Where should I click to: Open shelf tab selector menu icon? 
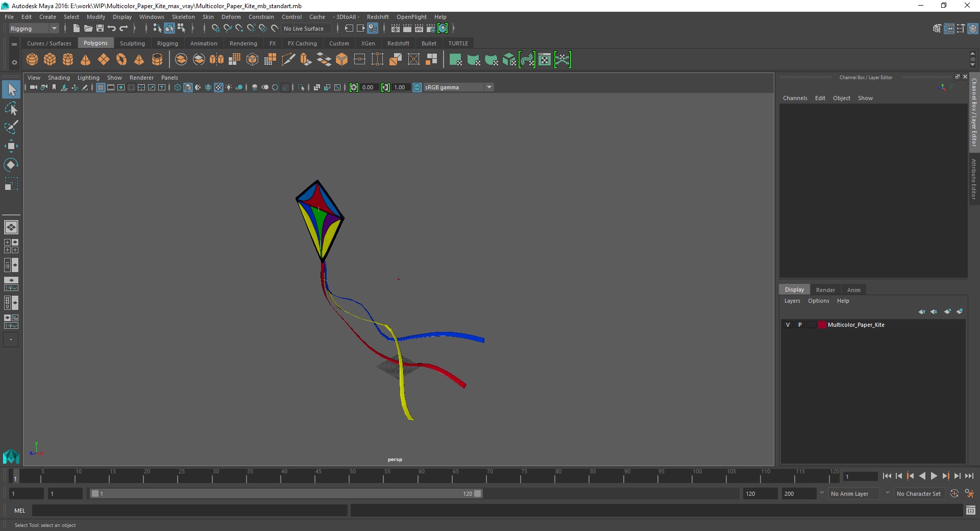pos(14,44)
